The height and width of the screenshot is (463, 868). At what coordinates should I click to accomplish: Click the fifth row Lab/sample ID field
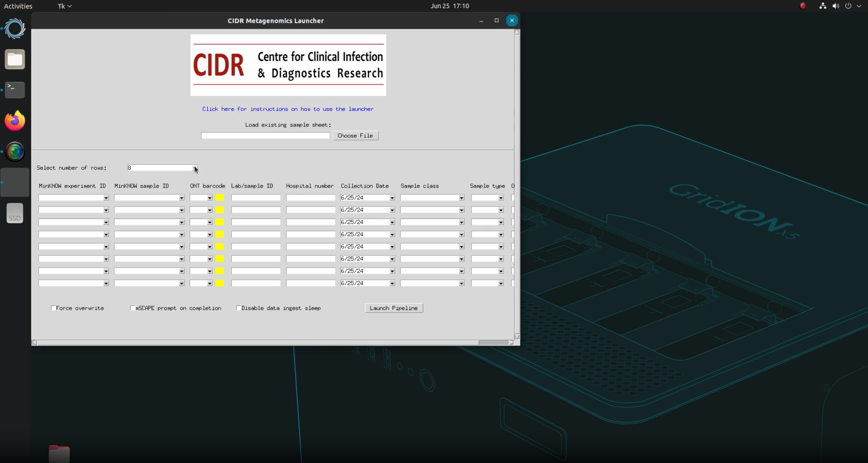pyautogui.click(x=256, y=247)
